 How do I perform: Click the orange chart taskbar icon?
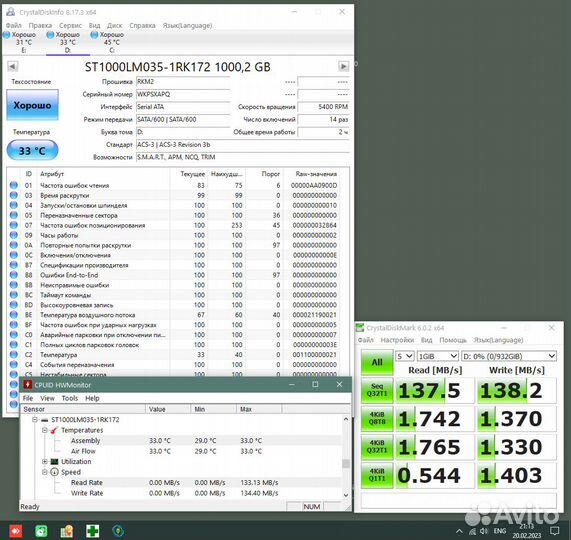[67, 531]
